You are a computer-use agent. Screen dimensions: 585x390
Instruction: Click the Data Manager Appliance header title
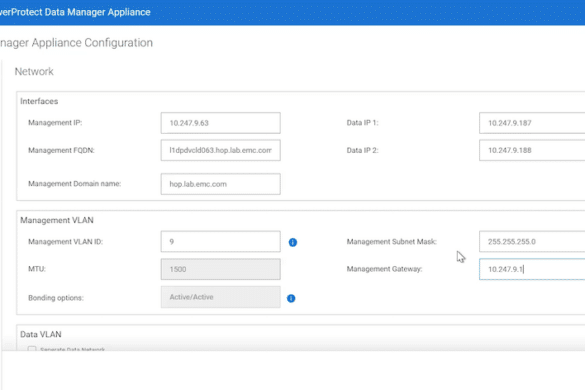coord(75,12)
